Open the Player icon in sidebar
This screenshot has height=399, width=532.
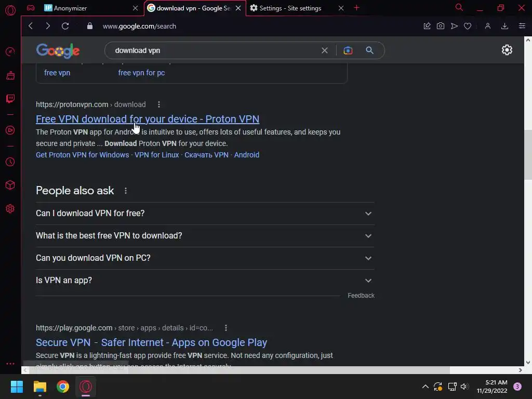[x=10, y=130]
